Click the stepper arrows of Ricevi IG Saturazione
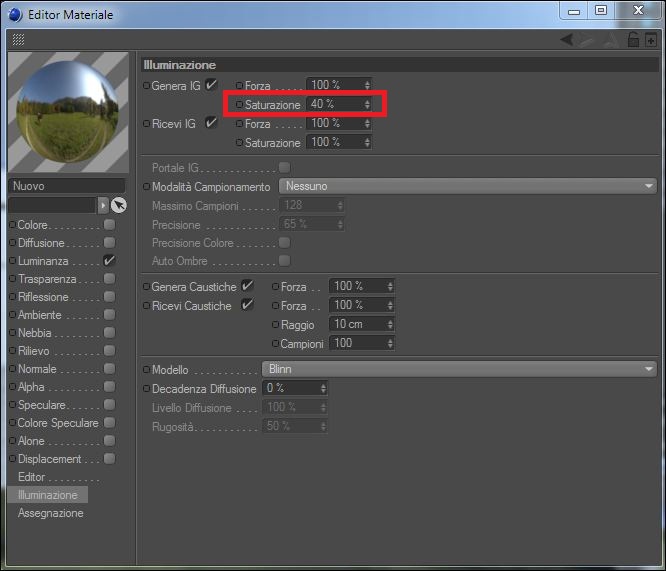 coord(367,142)
